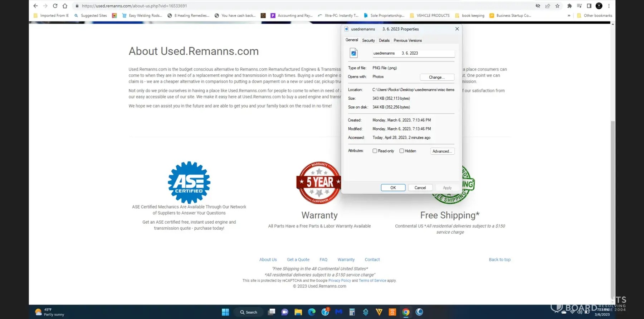Open the file icon in Properties dialog

[353, 53]
